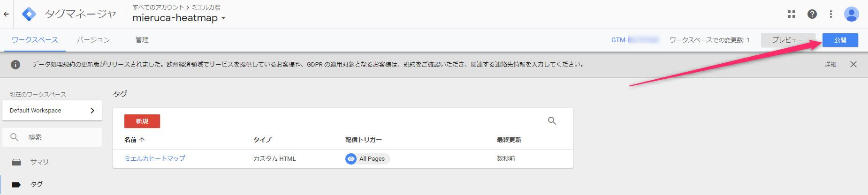Click the 配信トリガー column header

(364, 140)
